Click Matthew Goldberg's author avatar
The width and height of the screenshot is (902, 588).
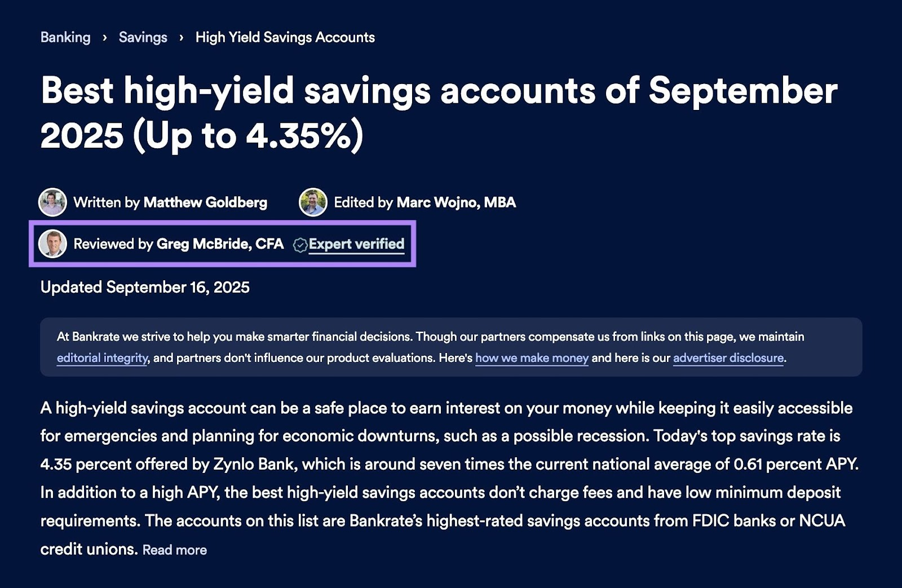coord(52,202)
